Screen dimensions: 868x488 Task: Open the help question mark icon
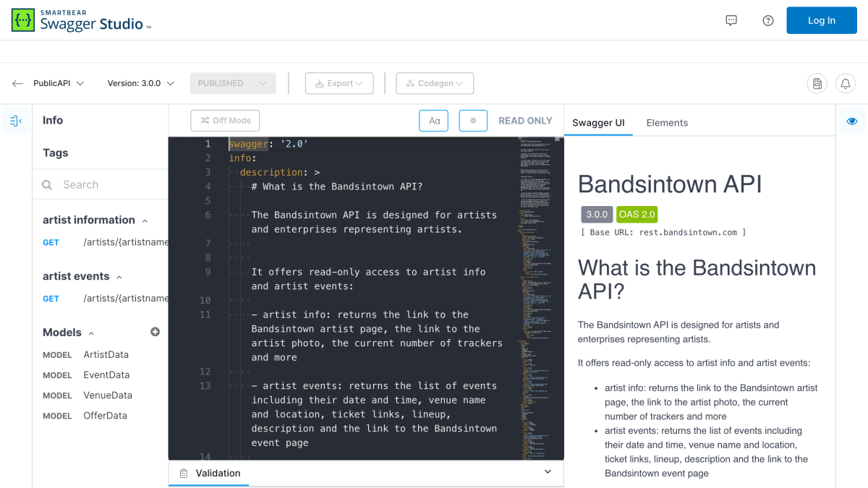coord(768,20)
